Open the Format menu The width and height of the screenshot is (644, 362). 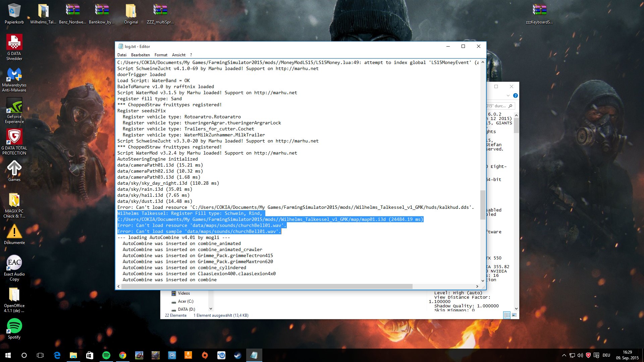[161, 55]
